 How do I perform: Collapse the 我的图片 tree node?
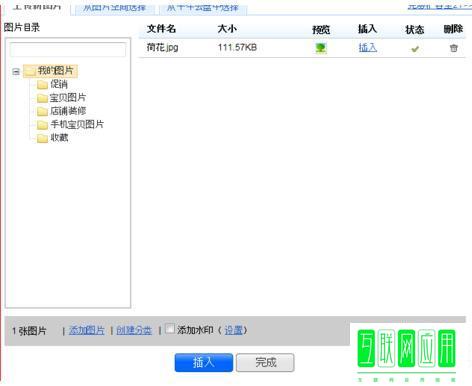16,71
